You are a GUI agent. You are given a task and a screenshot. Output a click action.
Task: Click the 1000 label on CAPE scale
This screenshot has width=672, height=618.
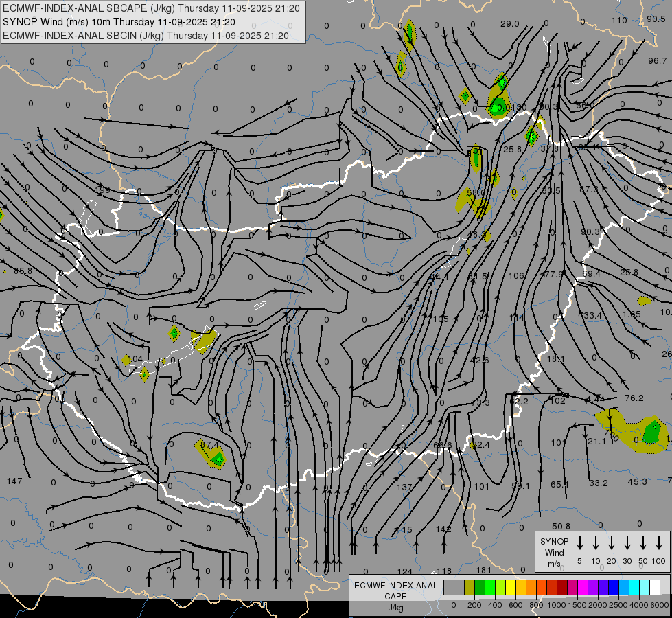point(557,605)
